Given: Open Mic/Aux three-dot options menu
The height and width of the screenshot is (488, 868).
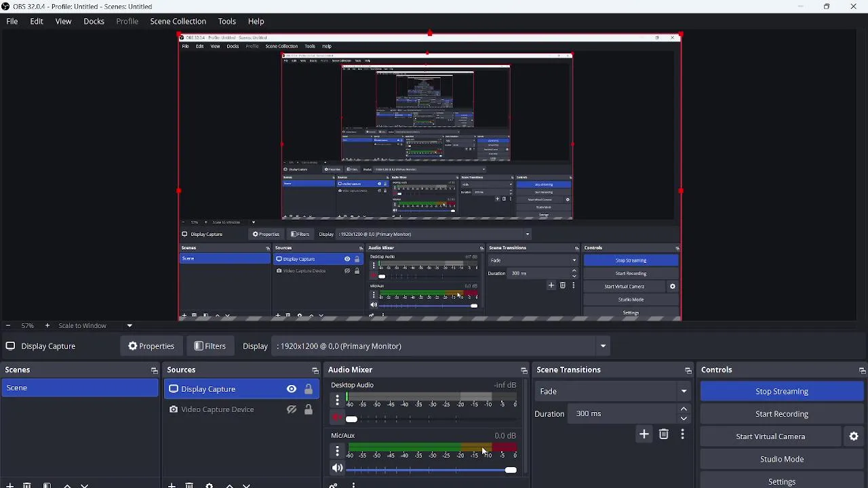Looking at the screenshot, I should click(337, 451).
